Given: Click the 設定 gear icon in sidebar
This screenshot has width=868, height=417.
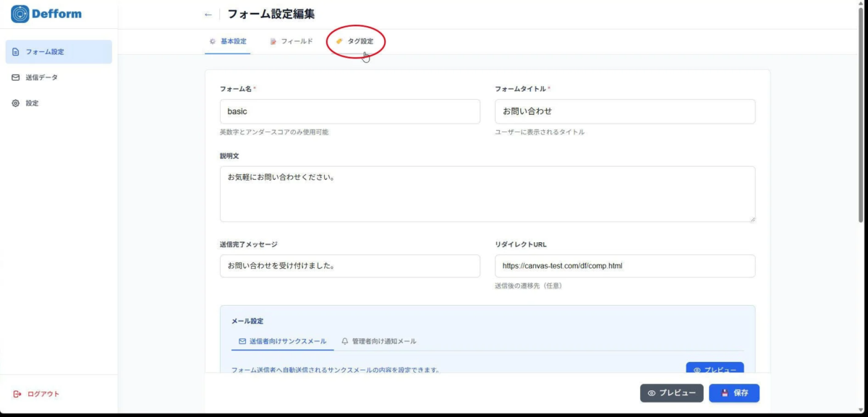Looking at the screenshot, I should pyautogui.click(x=15, y=103).
